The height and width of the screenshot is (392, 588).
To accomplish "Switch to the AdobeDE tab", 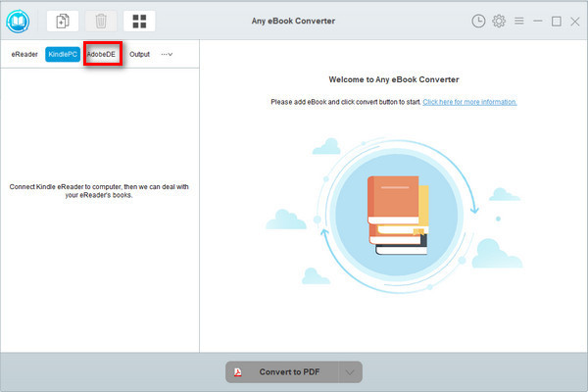I will click(x=102, y=55).
